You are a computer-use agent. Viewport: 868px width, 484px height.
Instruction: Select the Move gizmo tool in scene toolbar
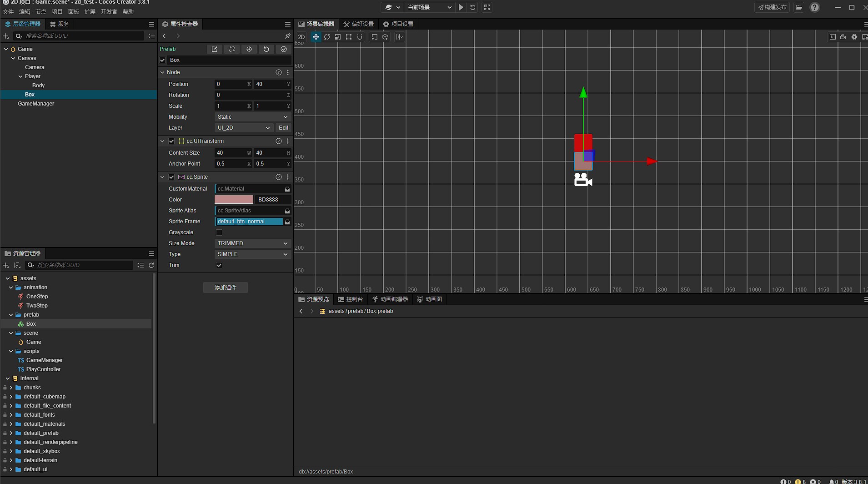coord(316,37)
